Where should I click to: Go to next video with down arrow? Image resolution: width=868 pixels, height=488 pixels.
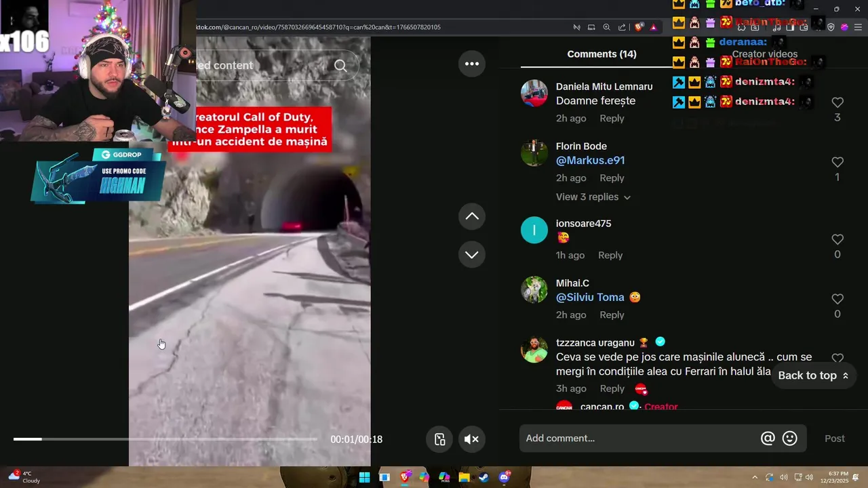[472, 255]
